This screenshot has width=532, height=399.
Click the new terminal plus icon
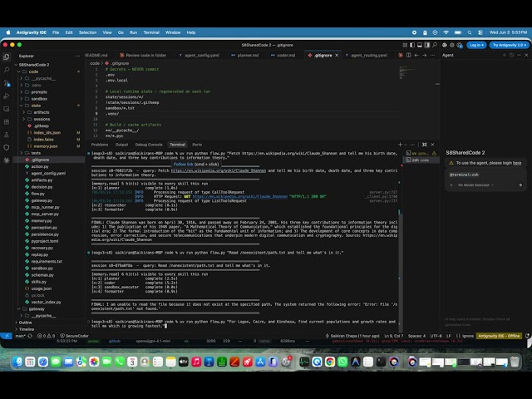coord(401,145)
